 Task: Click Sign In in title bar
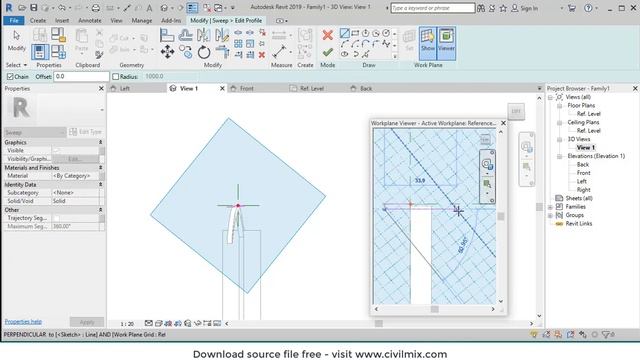tap(525, 8)
